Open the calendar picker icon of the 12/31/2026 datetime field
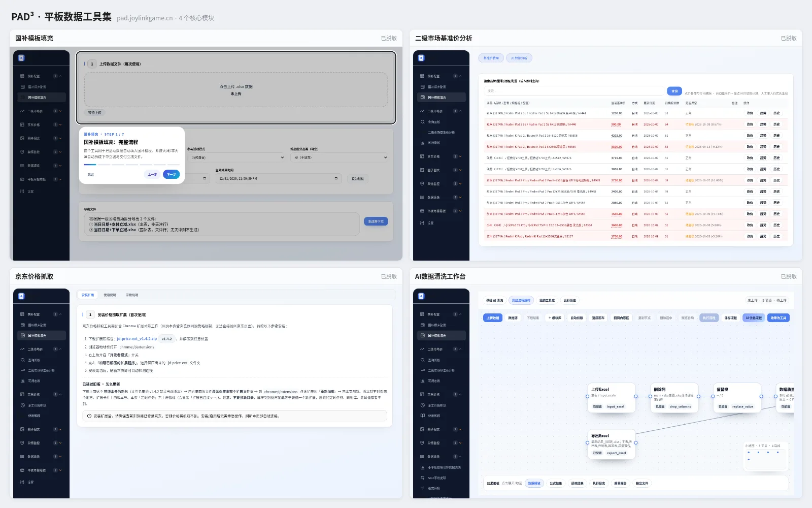 (x=336, y=178)
